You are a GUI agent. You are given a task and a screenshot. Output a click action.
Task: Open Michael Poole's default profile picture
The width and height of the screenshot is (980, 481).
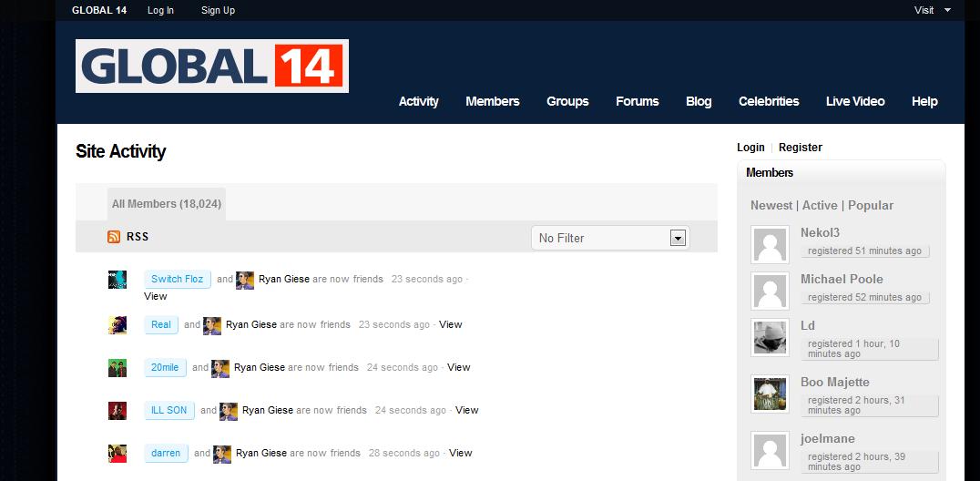coord(770,292)
